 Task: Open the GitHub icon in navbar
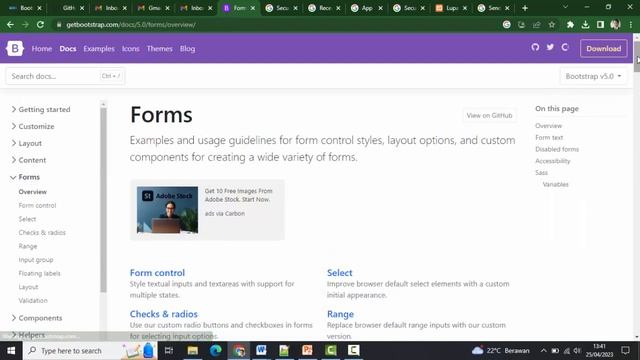(x=535, y=47)
